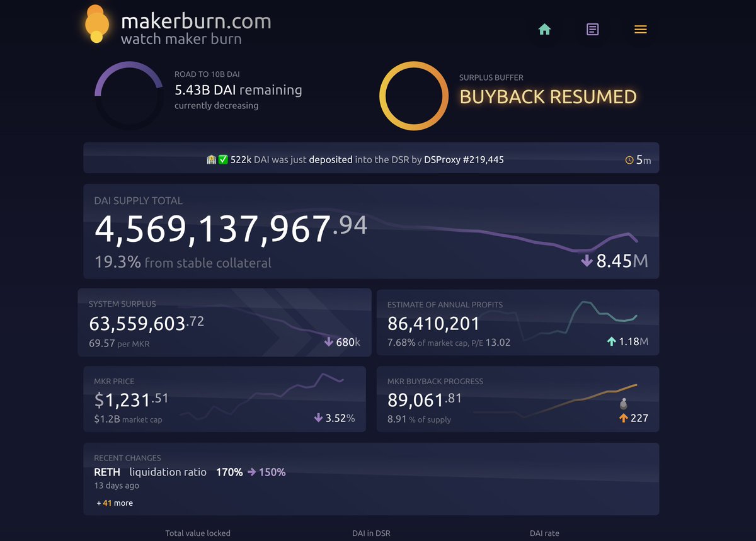Click the Road to 10B DAI progress ring
756x541 pixels.
[x=129, y=96]
